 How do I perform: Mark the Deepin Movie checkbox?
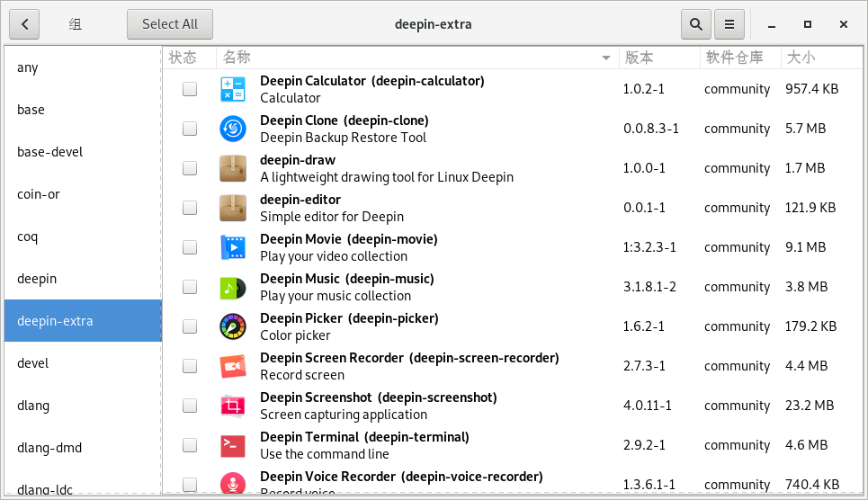pyautogui.click(x=190, y=247)
